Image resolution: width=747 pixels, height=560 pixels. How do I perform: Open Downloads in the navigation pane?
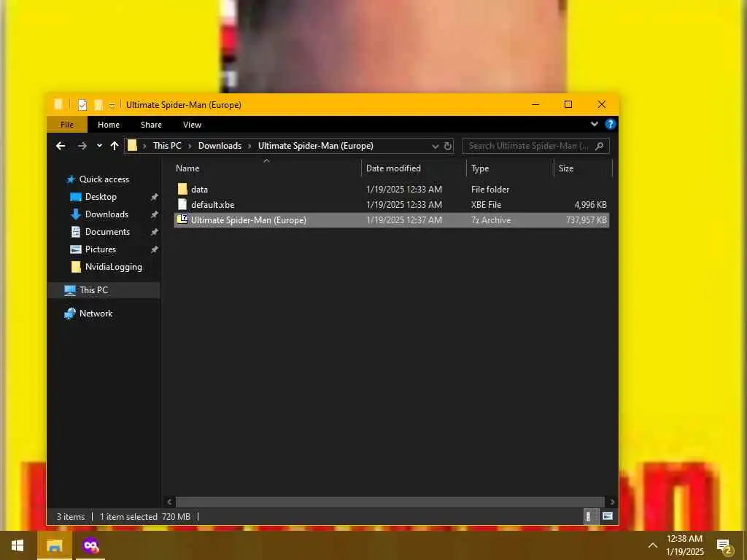107,214
